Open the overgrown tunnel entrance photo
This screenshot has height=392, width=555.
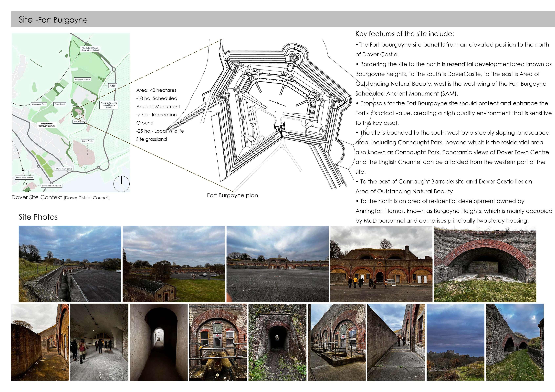point(278,342)
